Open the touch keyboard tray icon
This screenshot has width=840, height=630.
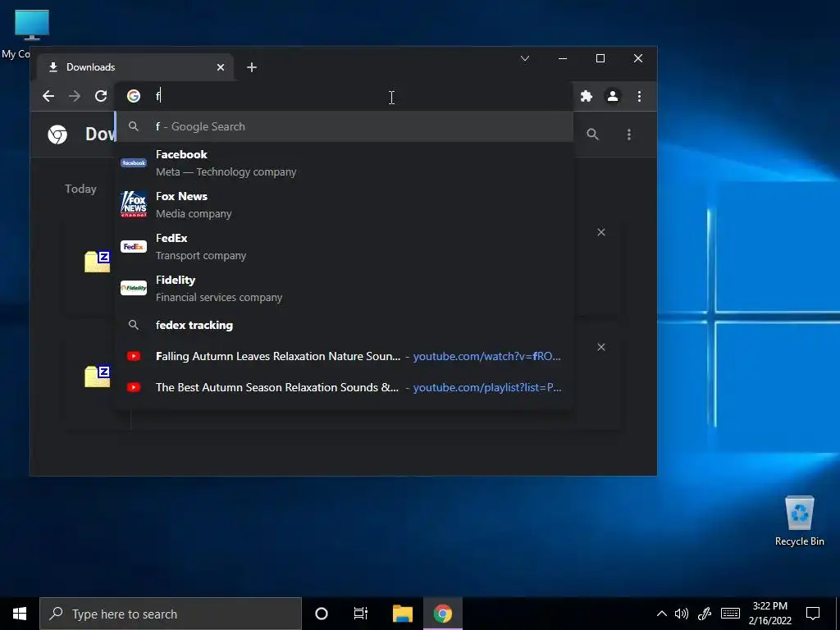pos(730,614)
